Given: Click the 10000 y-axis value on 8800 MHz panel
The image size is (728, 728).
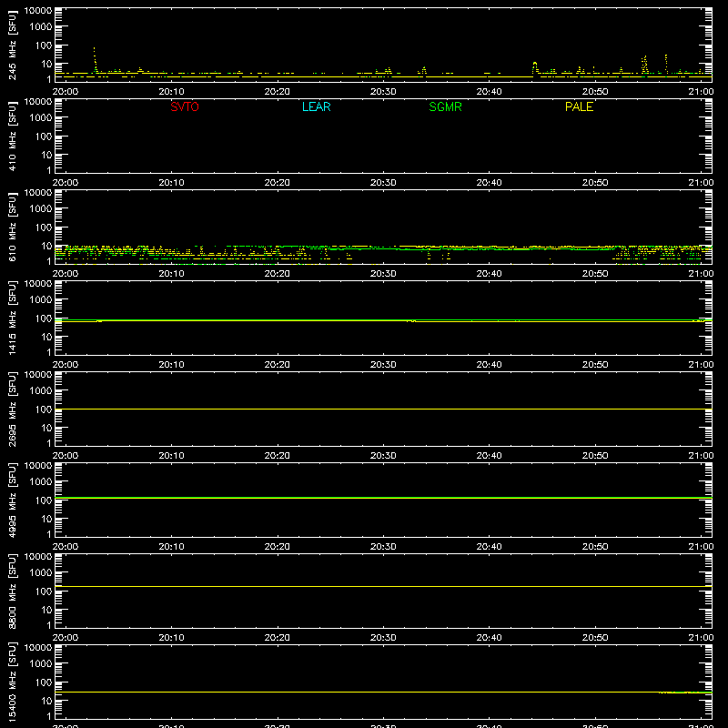Looking at the screenshot, I should click(38, 557).
